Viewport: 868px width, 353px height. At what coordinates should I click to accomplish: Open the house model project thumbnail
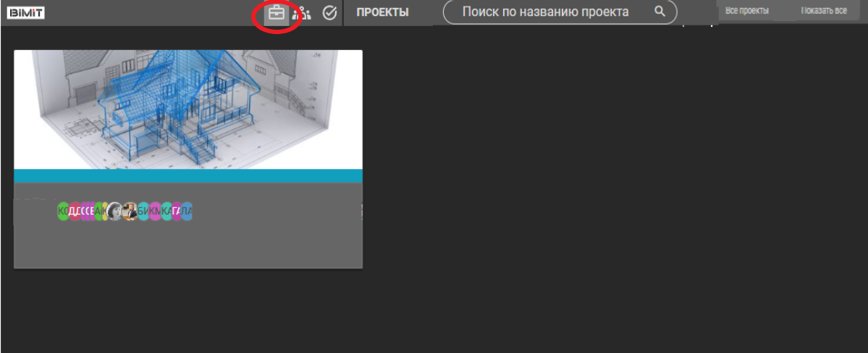[188, 109]
